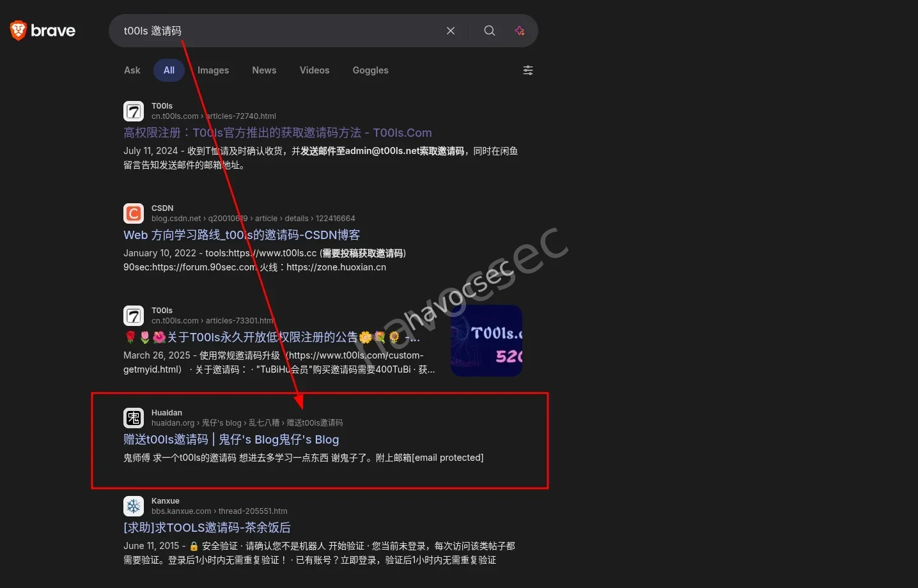This screenshot has height=588, width=918.
Task: Open the 高权限注册 T00ls result link
Action: 277,132
